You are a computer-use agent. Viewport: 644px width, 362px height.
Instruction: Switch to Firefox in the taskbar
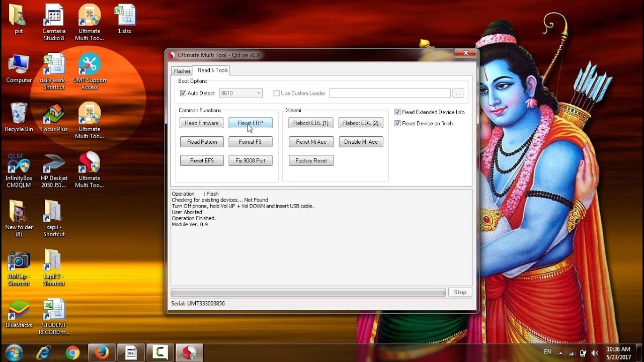(102, 352)
